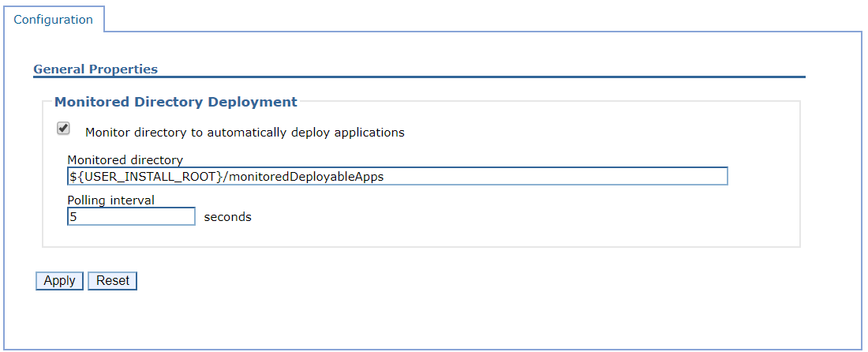This screenshot has width=868, height=352.
Task: Click the Reset button
Action: 112,281
